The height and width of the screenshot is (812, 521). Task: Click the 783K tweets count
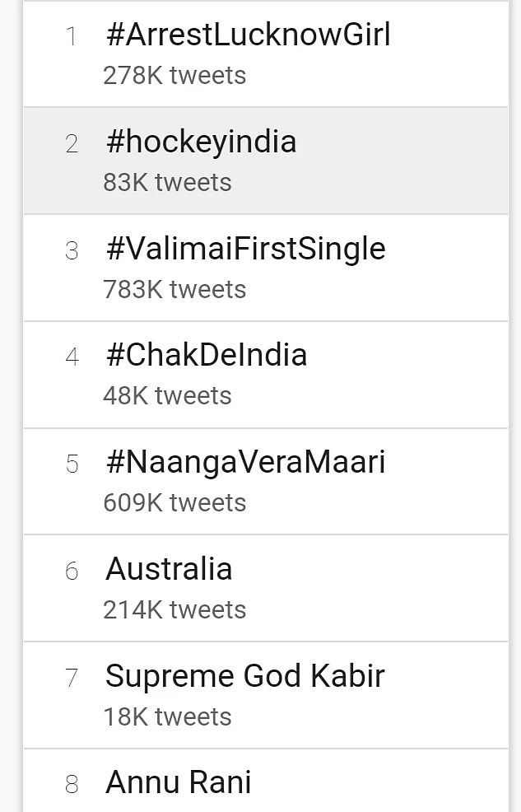click(x=174, y=290)
